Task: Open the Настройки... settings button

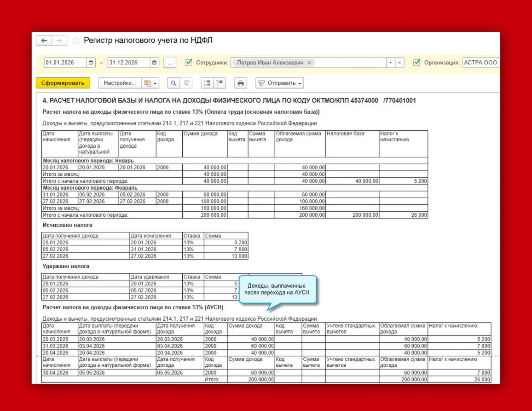Action: (120, 83)
